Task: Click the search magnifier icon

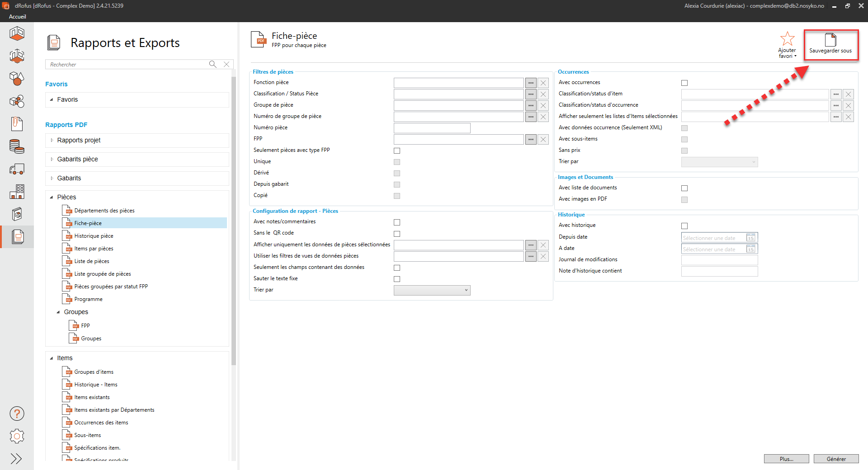Action: pyautogui.click(x=212, y=64)
